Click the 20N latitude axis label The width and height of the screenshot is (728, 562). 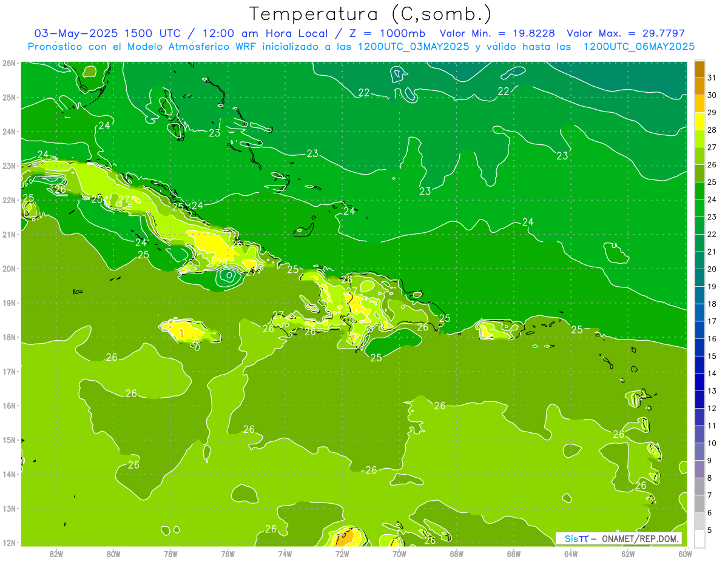pos(8,269)
